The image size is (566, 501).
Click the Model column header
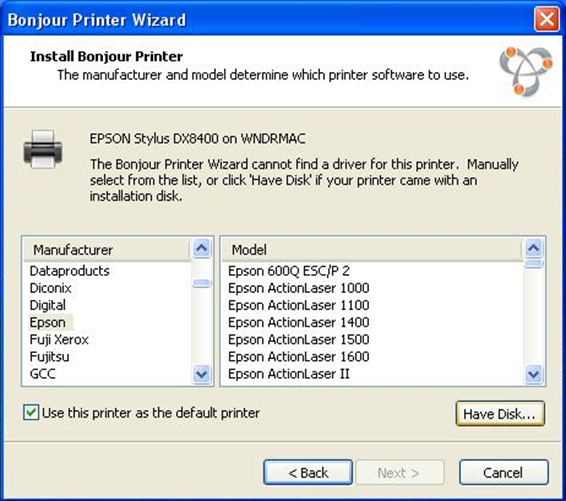[372, 250]
